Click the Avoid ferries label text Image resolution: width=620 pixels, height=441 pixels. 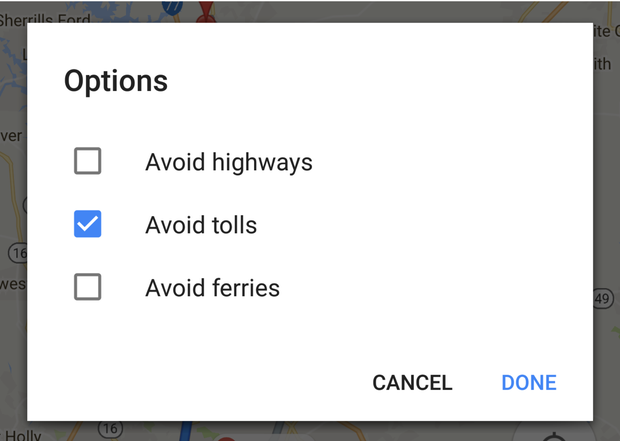[212, 289]
